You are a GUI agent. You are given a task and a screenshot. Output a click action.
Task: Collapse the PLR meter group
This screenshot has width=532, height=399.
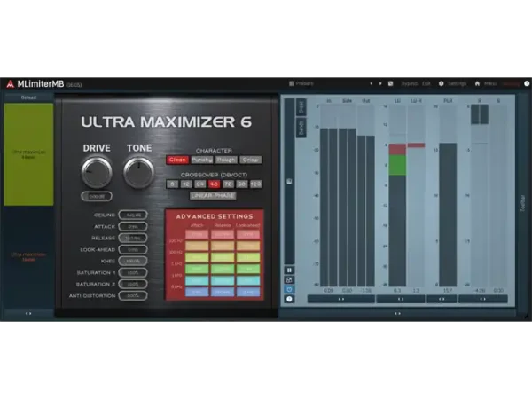coord(442,299)
